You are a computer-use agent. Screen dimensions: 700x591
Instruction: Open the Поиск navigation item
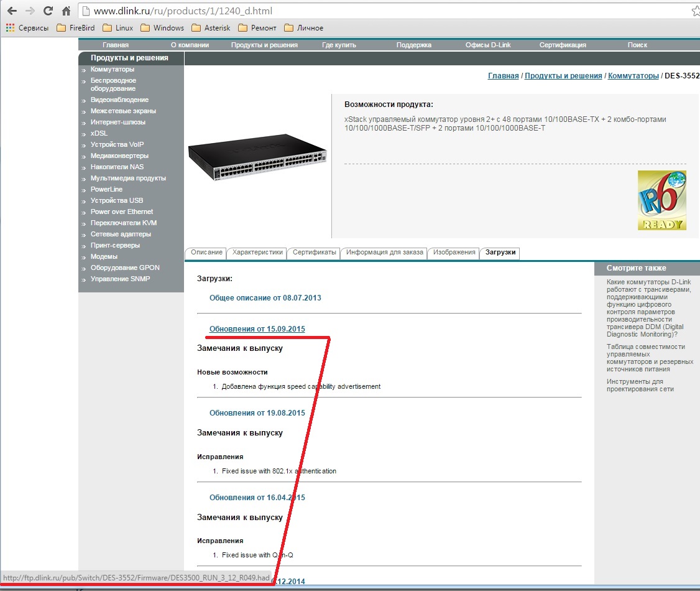coord(637,45)
